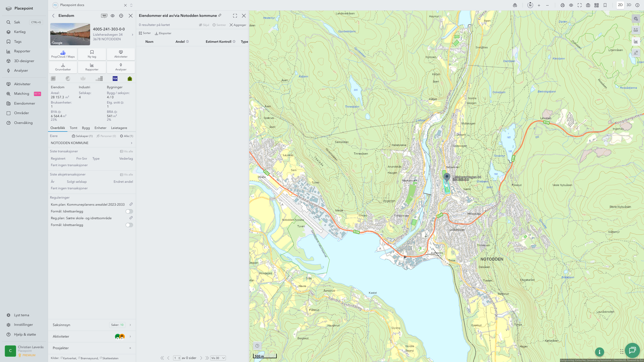This screenshot has height=362, width=644.
Task: Reset map north with compass icon
Action: coord(530,5)
